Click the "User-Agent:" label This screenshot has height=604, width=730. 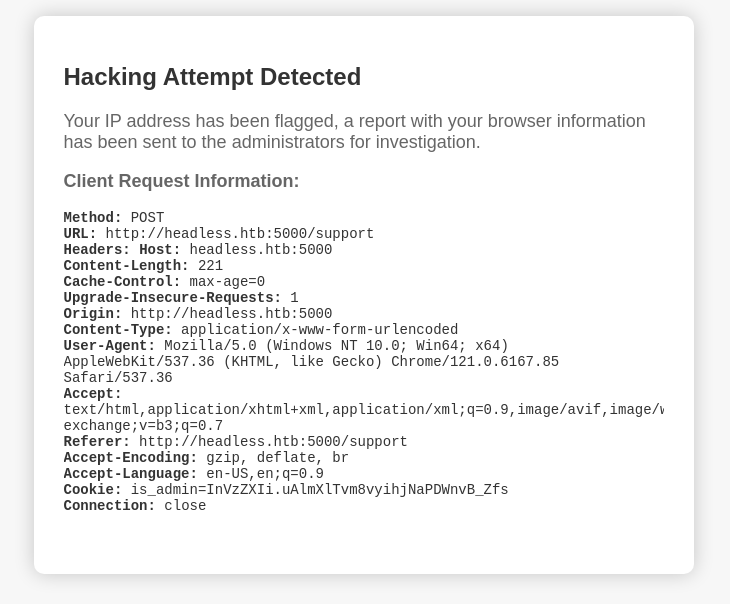(109, 346)
